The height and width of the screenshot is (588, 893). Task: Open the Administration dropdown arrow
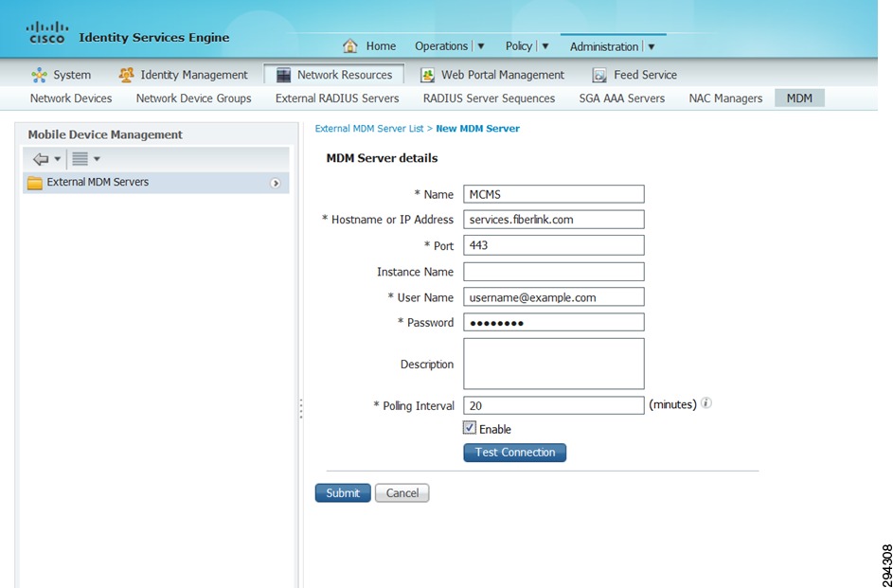[x=651, y=46]
